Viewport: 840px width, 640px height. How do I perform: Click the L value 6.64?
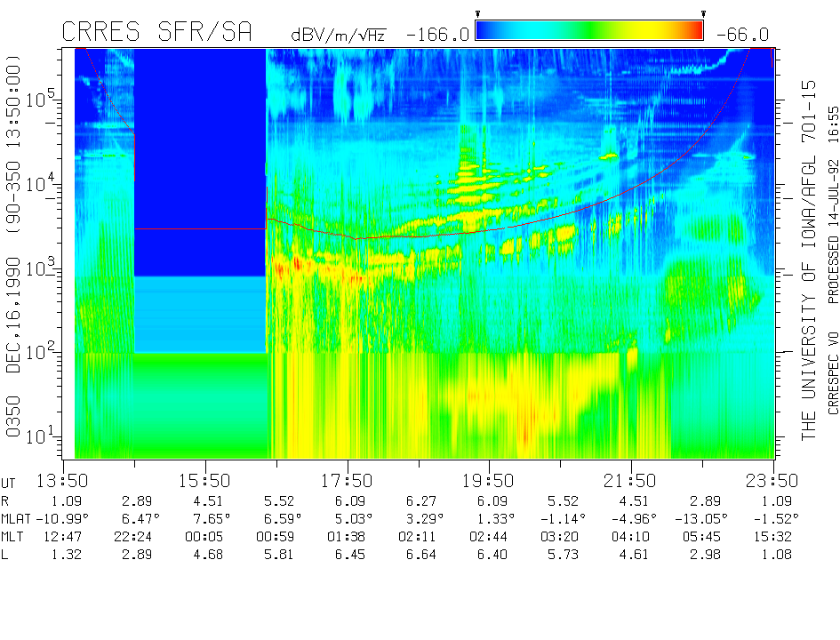(x=421, y=555)
